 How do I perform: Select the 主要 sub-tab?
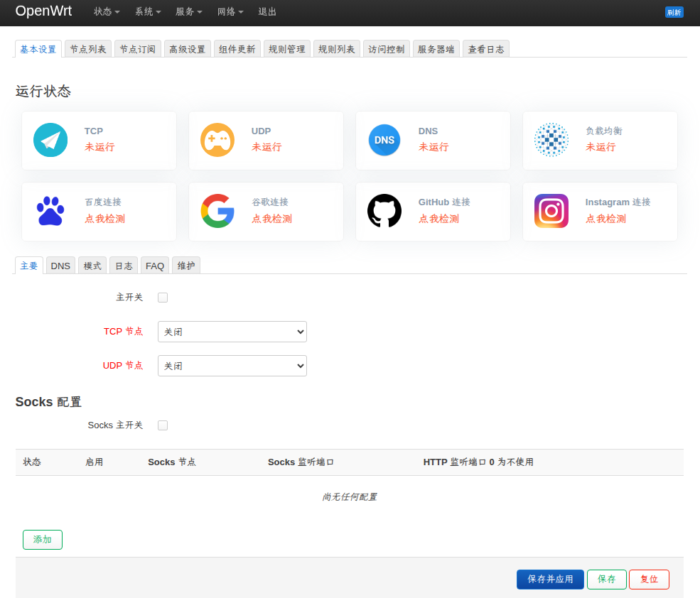29,266
